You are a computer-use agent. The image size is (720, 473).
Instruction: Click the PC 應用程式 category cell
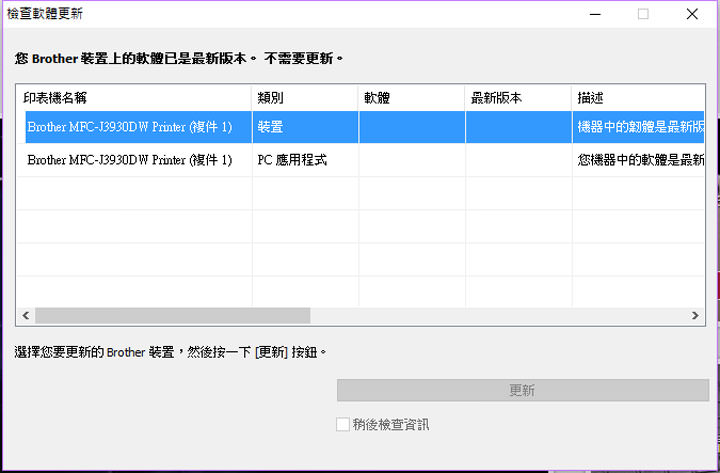tap(305, 160)
